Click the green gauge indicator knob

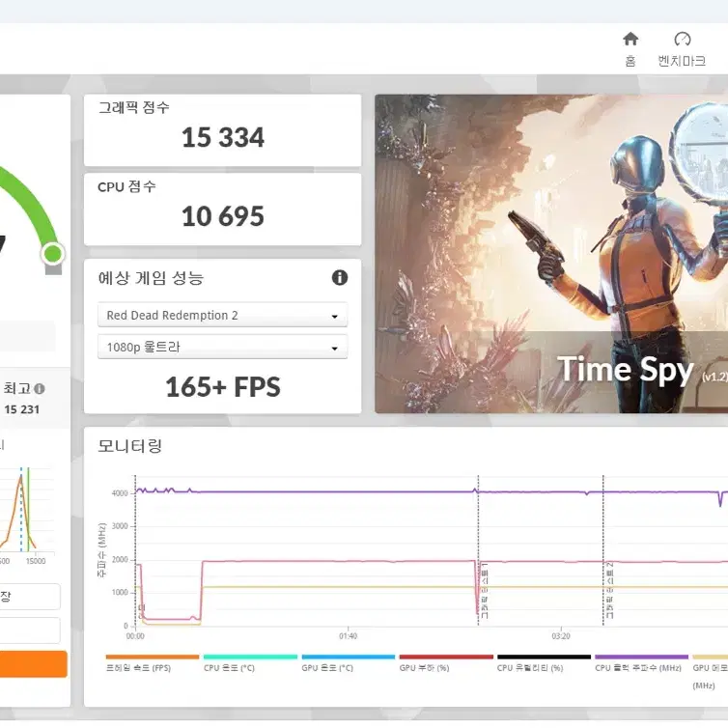(x=52, y=254)
